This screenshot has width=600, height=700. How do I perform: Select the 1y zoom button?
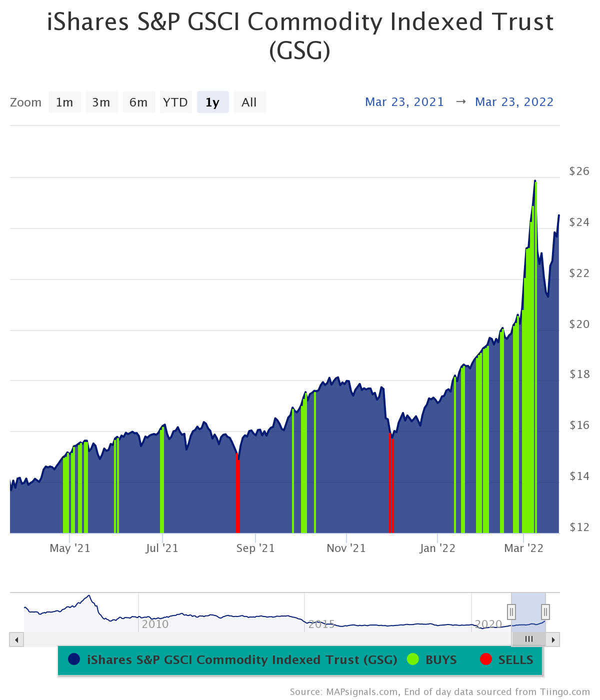coord(212,102)
